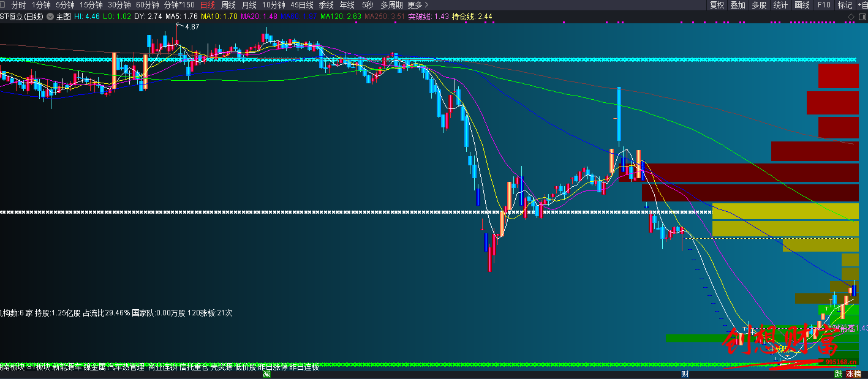
Task: Click the MA120: 2.63 indicator value
Action: (x=341, y=17)
